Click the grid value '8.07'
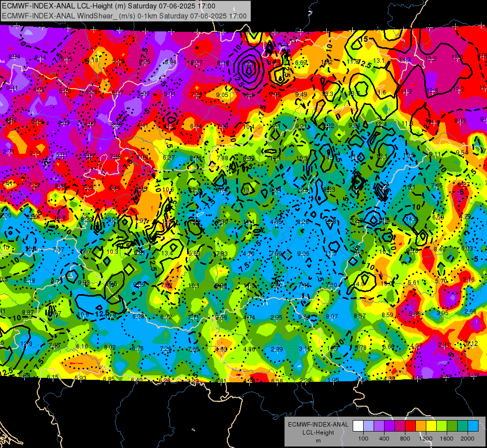487x448 pixels. click(x=332, y=317)
